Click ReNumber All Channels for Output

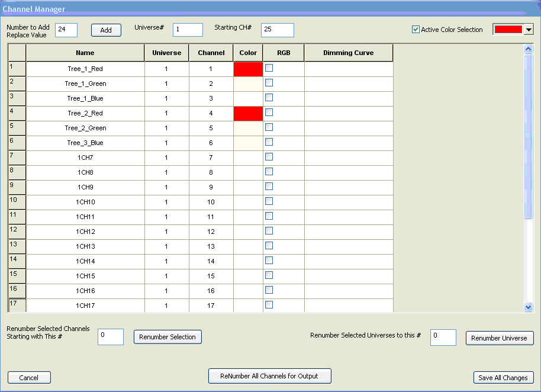(x=269, y=376)
